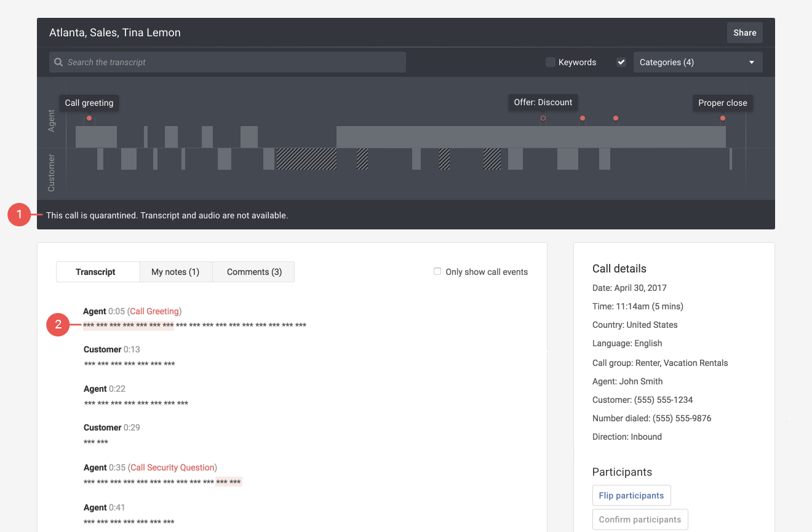The image size is (812, 532).
Task: Select the Transcript tab
Action: [x=95, y=272]
